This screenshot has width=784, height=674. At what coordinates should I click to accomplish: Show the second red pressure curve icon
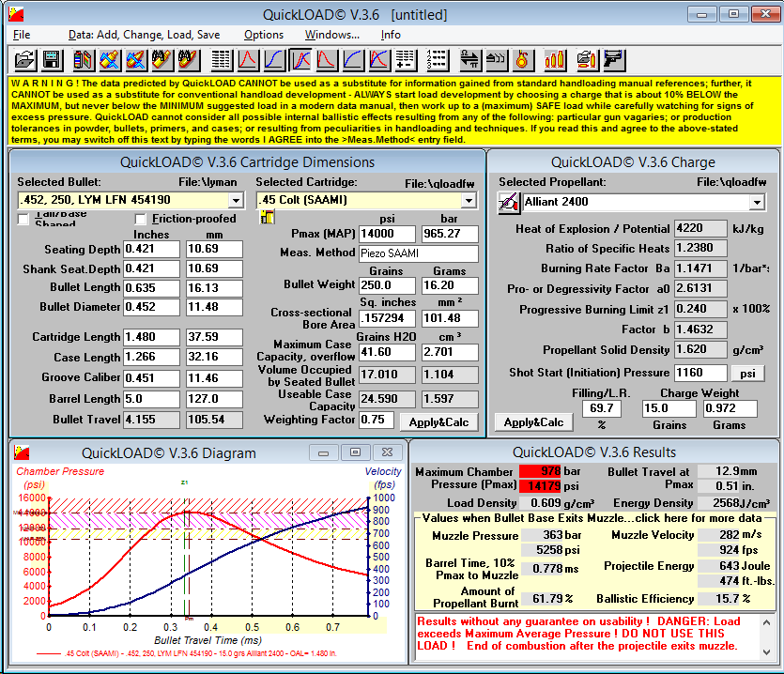pyautogui.click(x=326, y=60)
